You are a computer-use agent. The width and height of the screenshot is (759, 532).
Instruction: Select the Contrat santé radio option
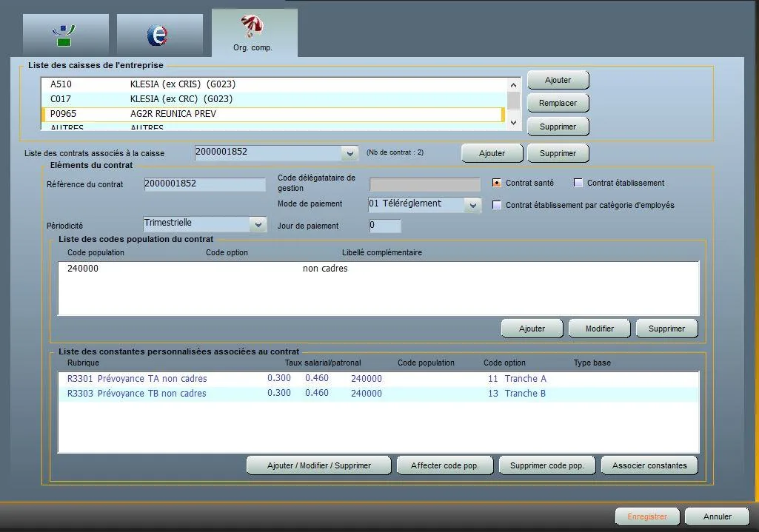[x=497, y=183]
